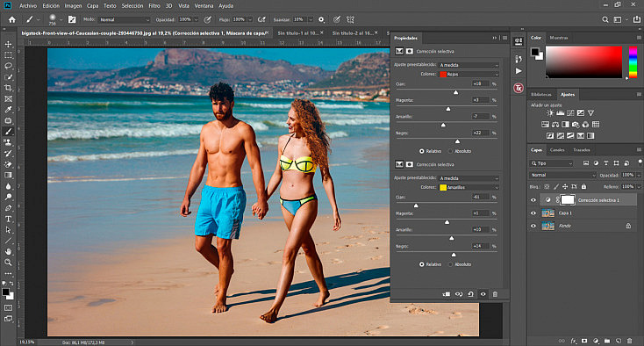Click the foreground color swatch in toolbar
The width and height of the screenshot is (644, 346).
point(5,292)
